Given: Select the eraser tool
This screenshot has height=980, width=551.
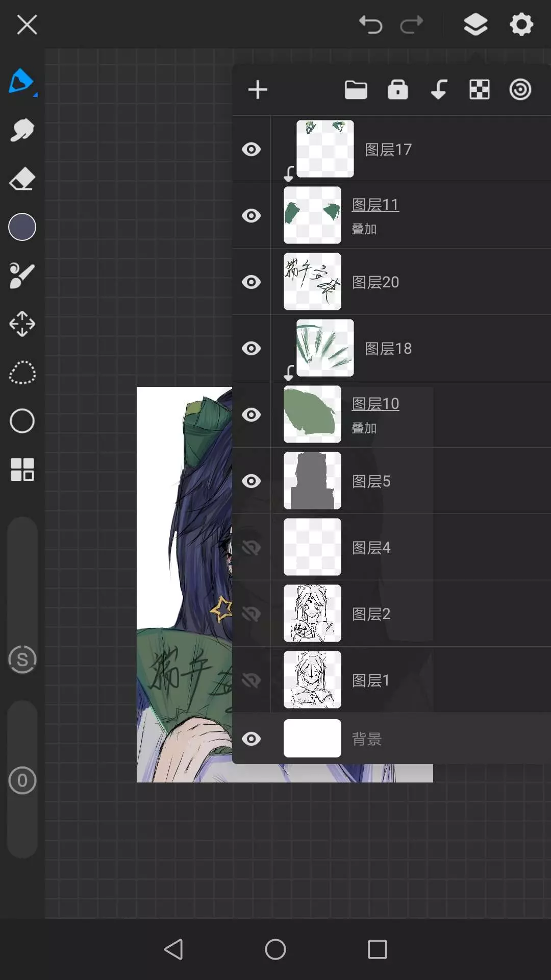Looking at the screenshot, I should (x=22, y=179).
